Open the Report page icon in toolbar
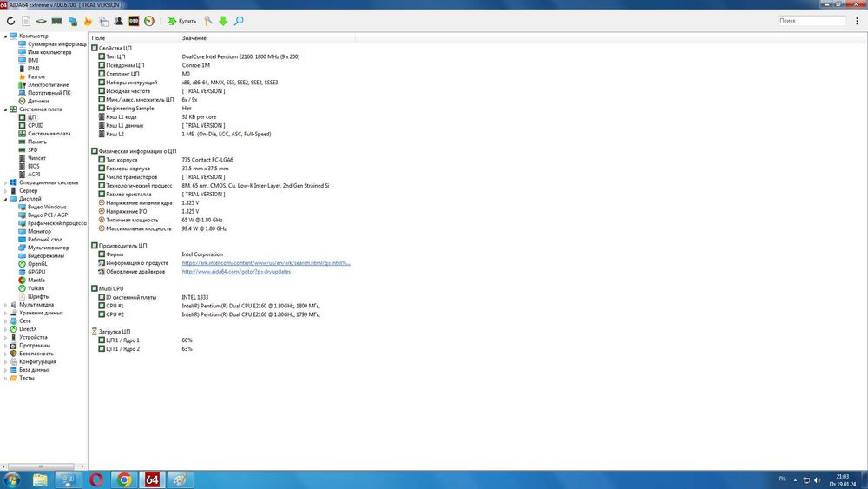Viewport: 868px width, 489px height. click(26, 21)
